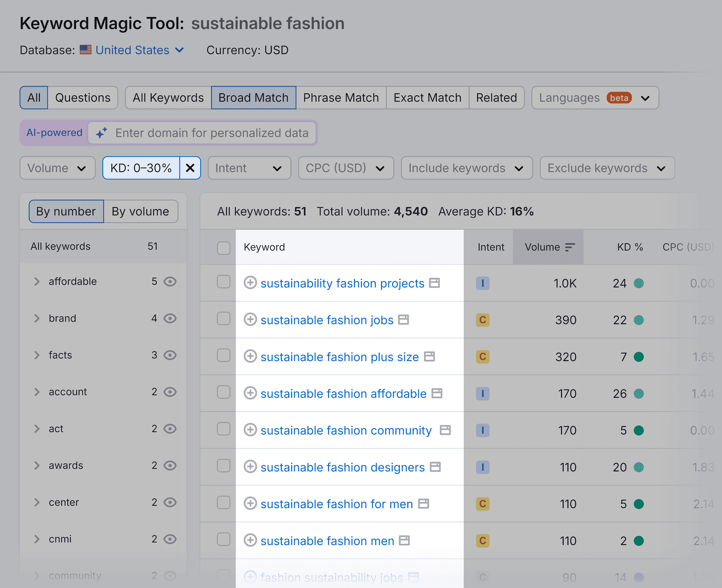Click Informational intent badge for designers row
This screenshot has width=722, height=588.
pos(483,467)
